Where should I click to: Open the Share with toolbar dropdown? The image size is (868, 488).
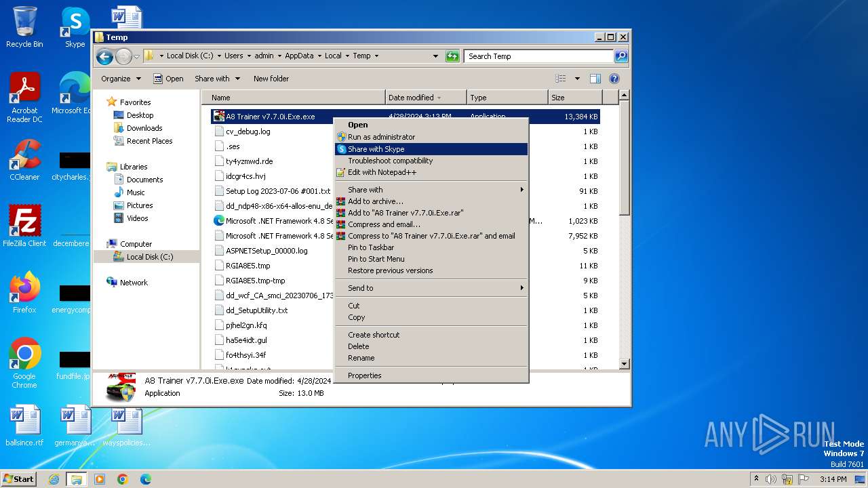216,79
